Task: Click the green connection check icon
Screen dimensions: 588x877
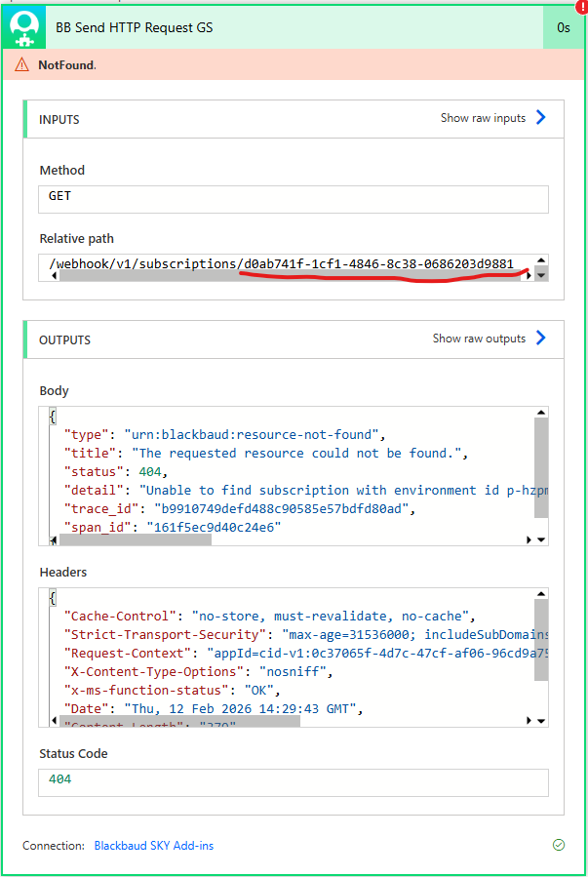Action: pyautogui.click(x=559, y=845)
